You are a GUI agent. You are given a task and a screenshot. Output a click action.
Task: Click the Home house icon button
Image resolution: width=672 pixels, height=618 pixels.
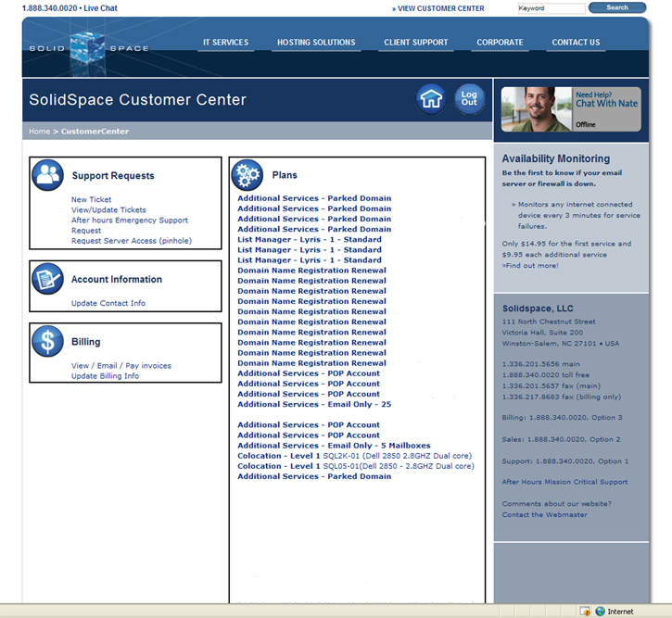431,99
